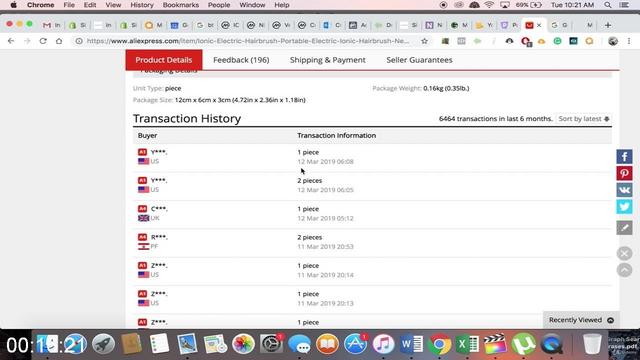Click the Transaction History heading
This screenshot has height=360, width=640.
187,118
